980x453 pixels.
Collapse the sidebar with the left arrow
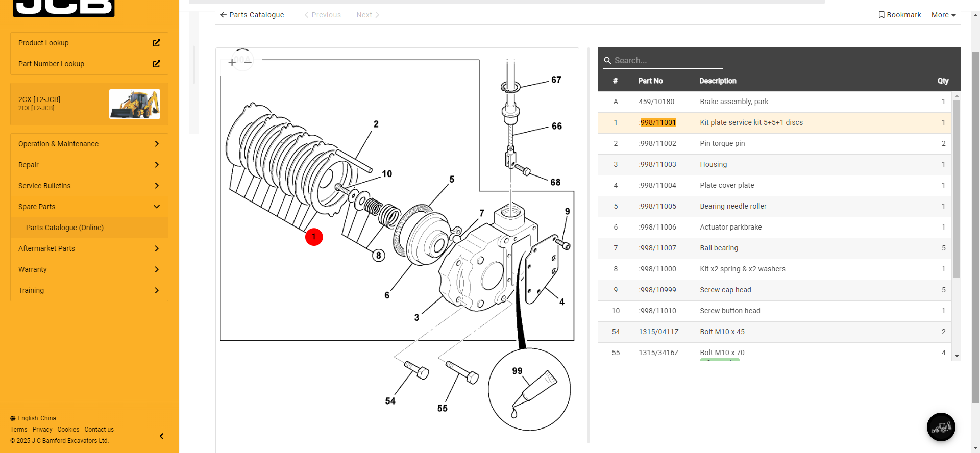tap(161, 436)
